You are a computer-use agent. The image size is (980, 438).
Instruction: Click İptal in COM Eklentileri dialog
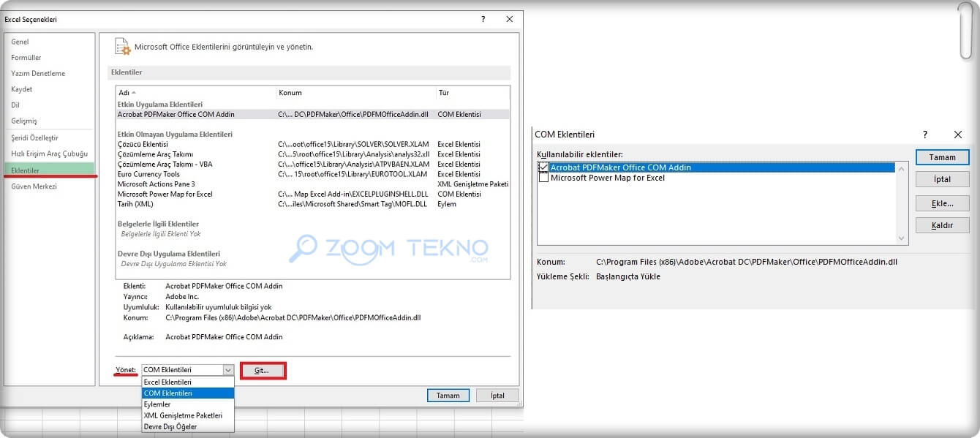pyautogui.click(x=942, y=179)
